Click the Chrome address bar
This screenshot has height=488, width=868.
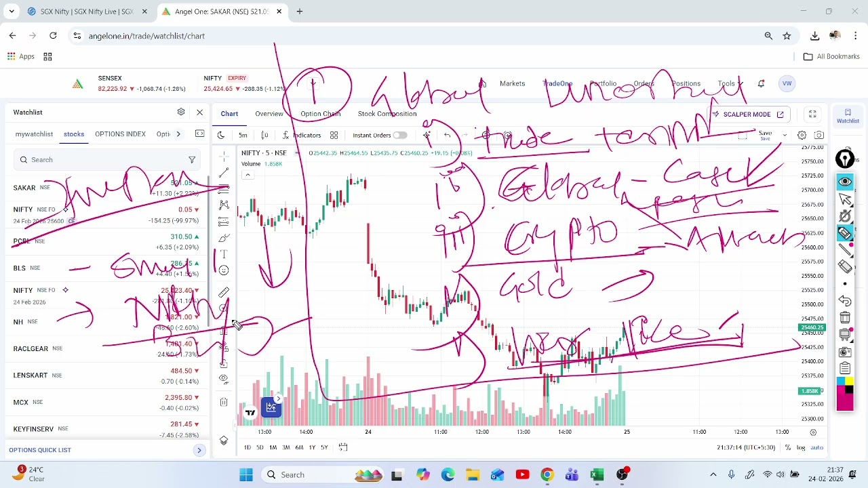pos(420,36)
